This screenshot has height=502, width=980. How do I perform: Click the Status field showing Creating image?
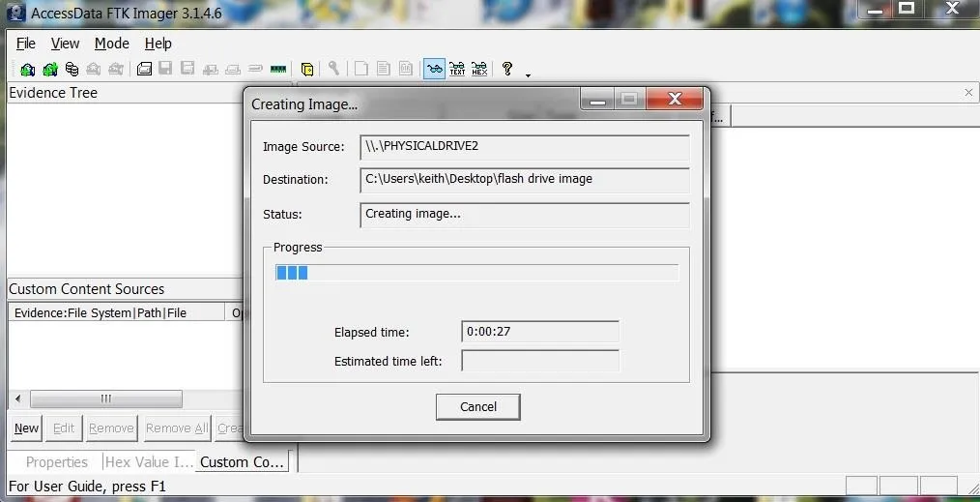click(x=525, y=214)
